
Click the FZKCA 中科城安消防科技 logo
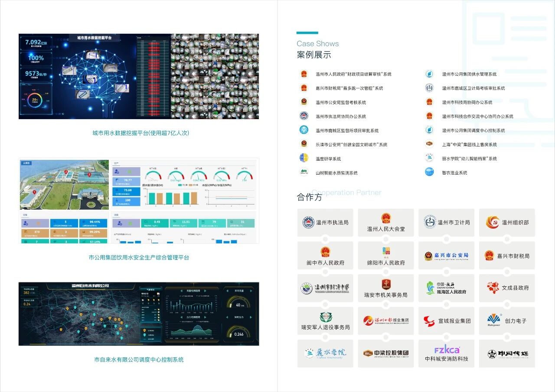click(446, 353)
